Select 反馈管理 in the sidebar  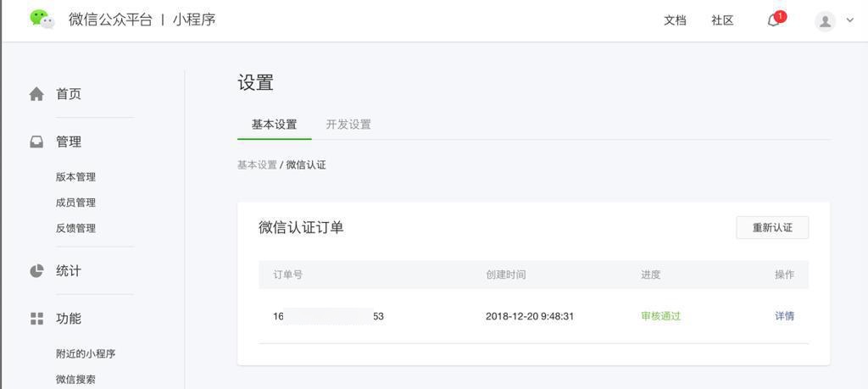75,228
